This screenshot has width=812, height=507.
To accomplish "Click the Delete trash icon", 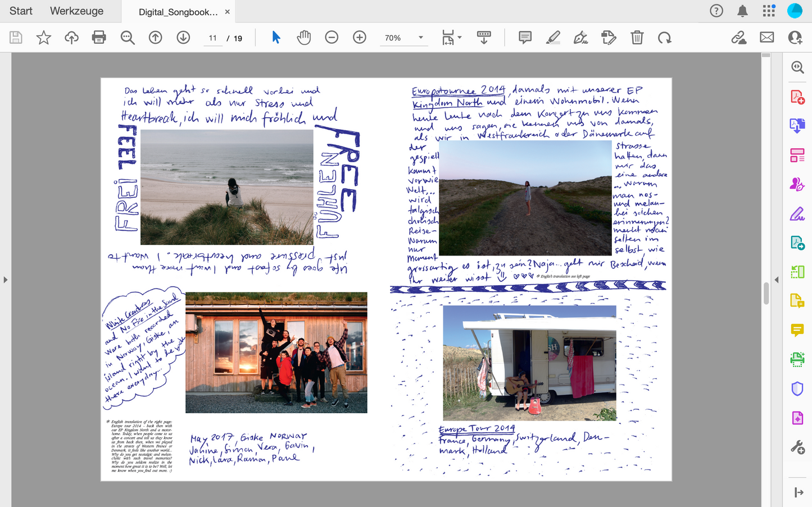I will click(x=637, y=38).
